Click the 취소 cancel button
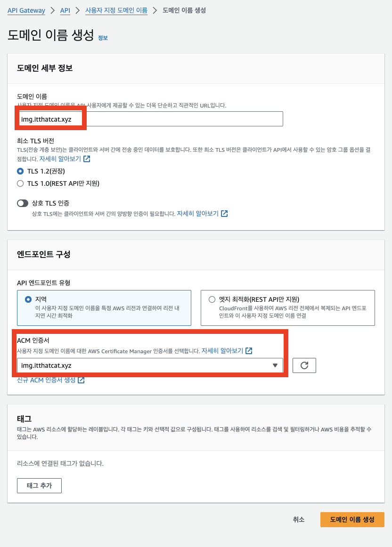Image resolution: width=392 pixels, height=547 pixels. 299,520
